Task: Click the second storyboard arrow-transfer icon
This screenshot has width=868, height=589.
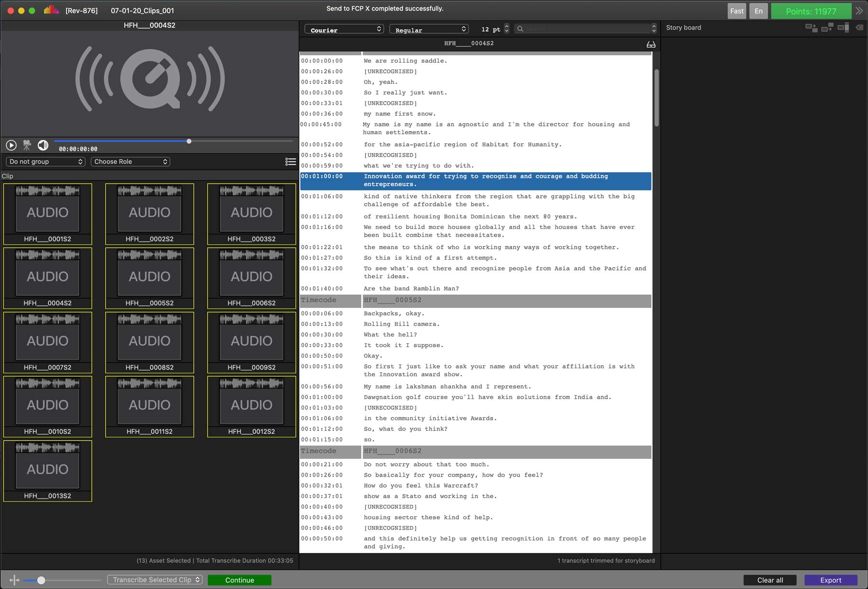Action: point(827,27)
